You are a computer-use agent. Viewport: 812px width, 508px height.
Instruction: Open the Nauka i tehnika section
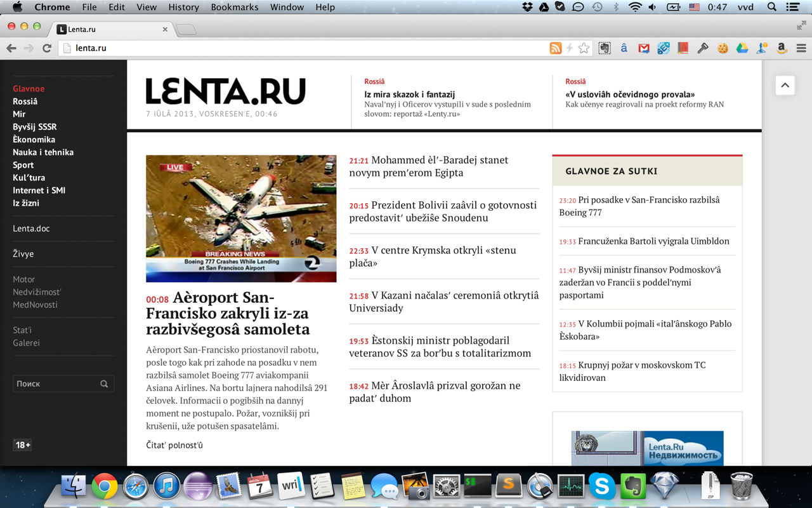point(43,152)
